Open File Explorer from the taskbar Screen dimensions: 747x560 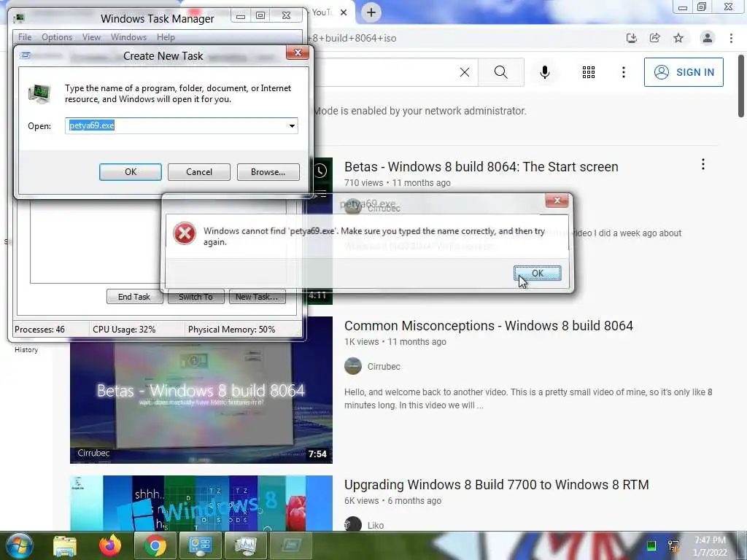coord(65,546)
